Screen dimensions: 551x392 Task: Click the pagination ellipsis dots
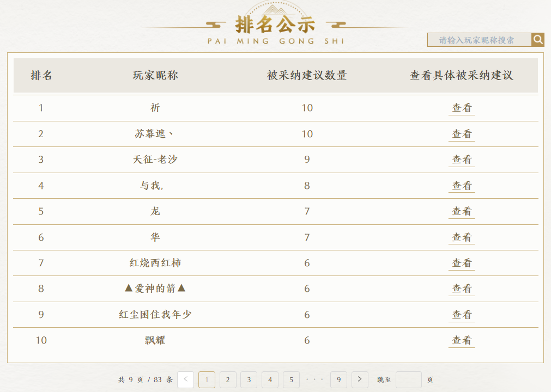(x=314, y=379)
